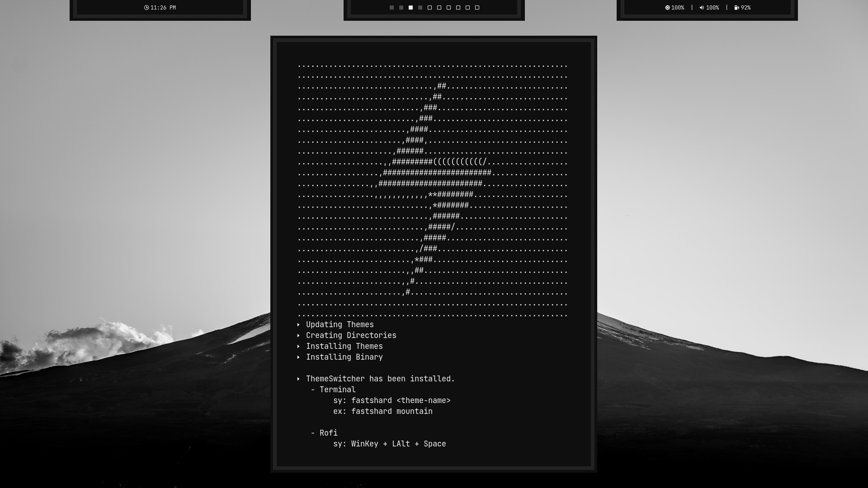The image size is (868, 488).
Task: Click the clock icon in the left status bar
Action: pyautogui.click(x=146, y=8)
